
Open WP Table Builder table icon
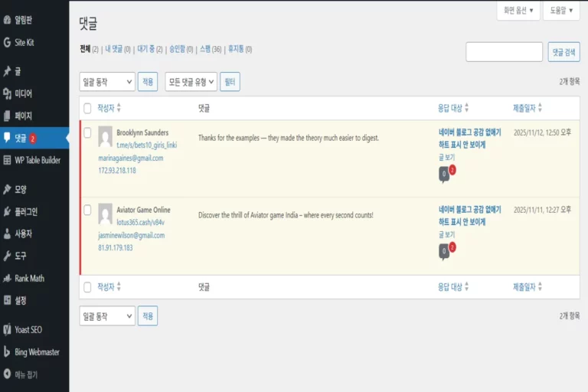[7, 160]
